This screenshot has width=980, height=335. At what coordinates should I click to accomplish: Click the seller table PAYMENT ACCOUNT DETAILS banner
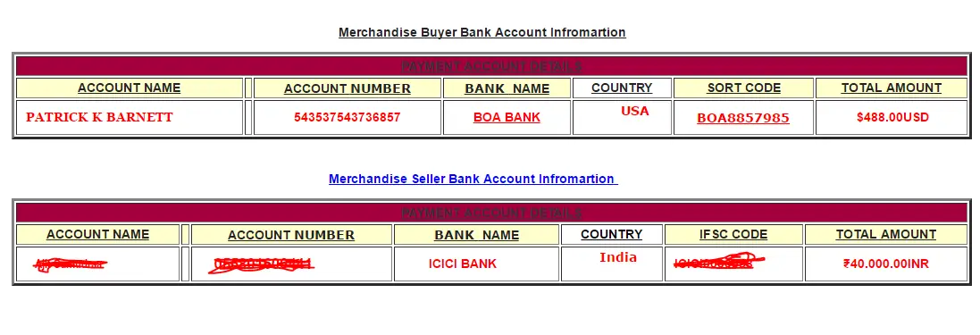tap(492, 213)
